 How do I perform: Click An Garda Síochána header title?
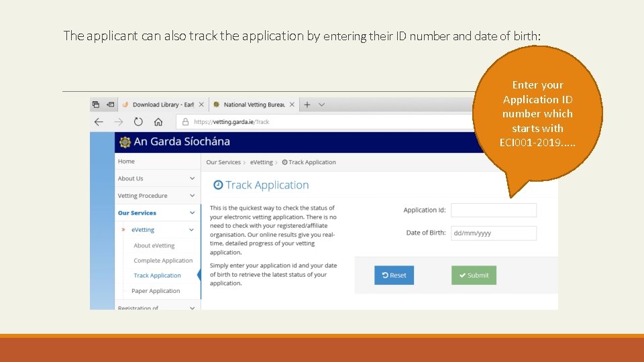tap(182, 141)
